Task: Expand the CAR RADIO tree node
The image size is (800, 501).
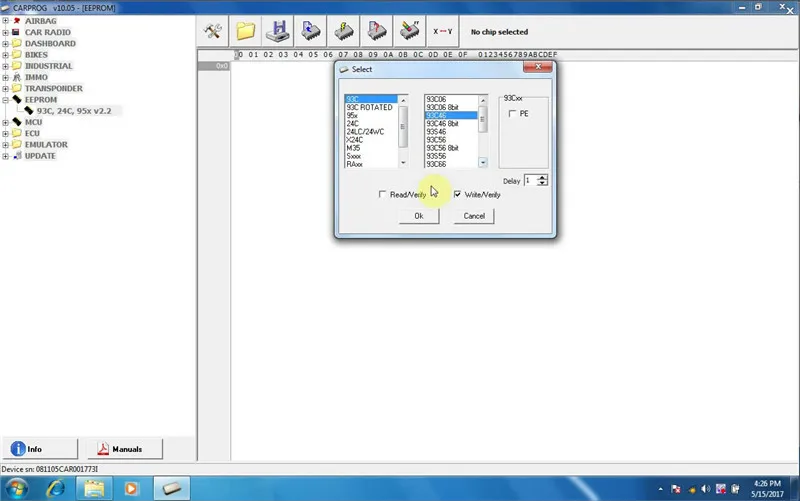Action: point(6,32)
